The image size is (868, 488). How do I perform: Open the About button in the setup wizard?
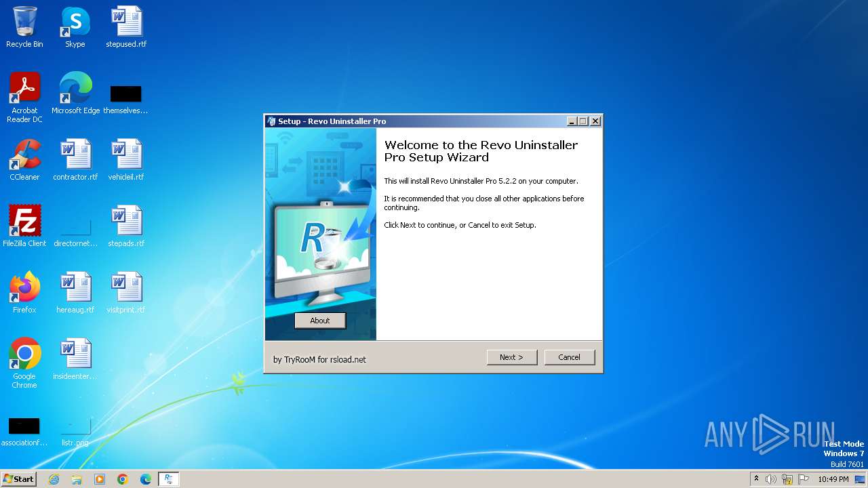[320, 321]
